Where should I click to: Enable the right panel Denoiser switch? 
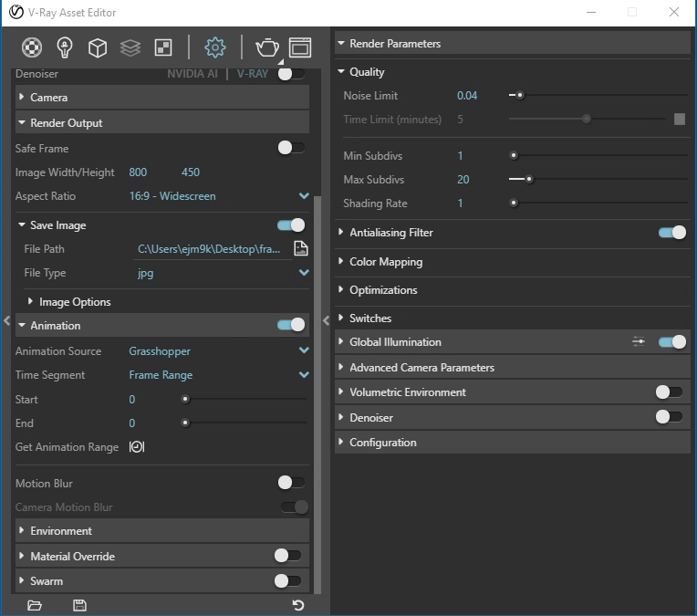coord(669,417)
